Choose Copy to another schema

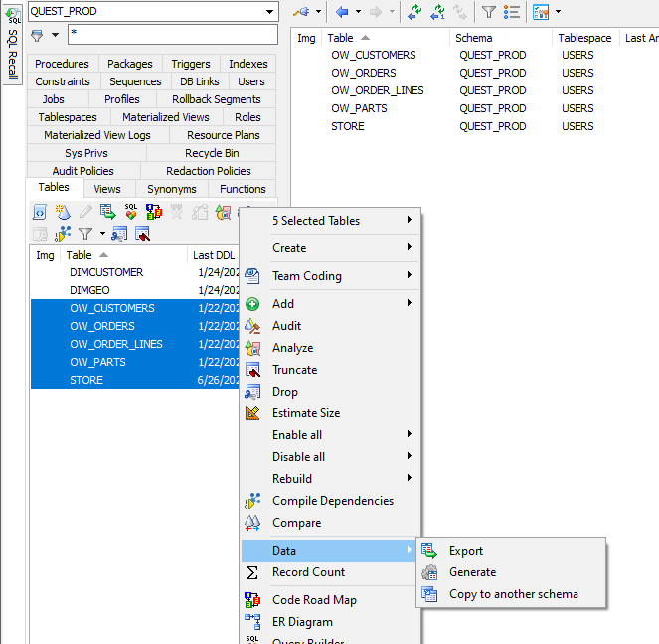click(x=511, y=594)
